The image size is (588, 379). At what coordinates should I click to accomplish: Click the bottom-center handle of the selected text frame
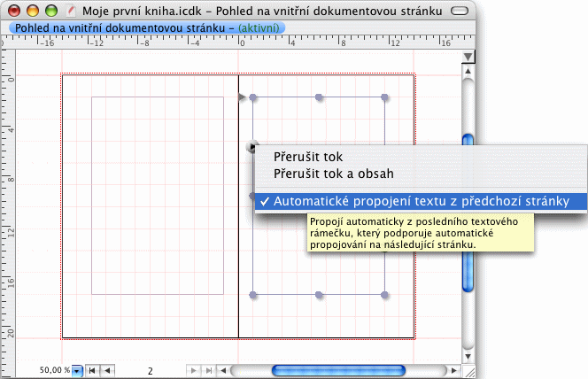[318, 294]
